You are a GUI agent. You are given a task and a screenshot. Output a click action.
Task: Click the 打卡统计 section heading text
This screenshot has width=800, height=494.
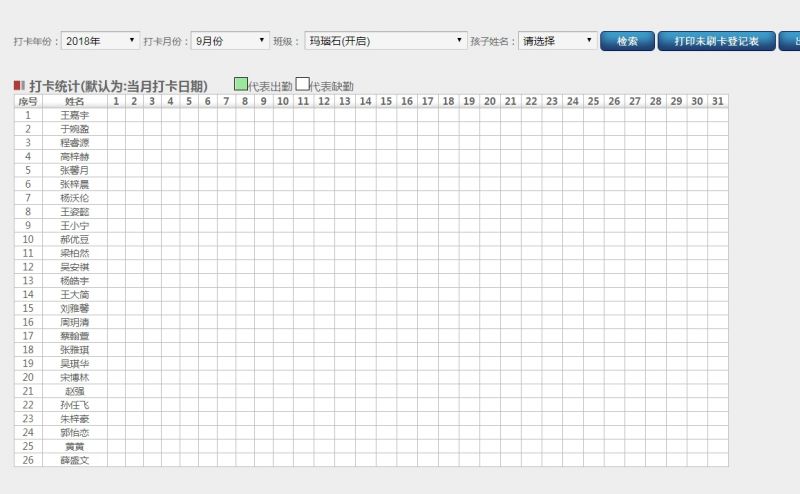118,86
